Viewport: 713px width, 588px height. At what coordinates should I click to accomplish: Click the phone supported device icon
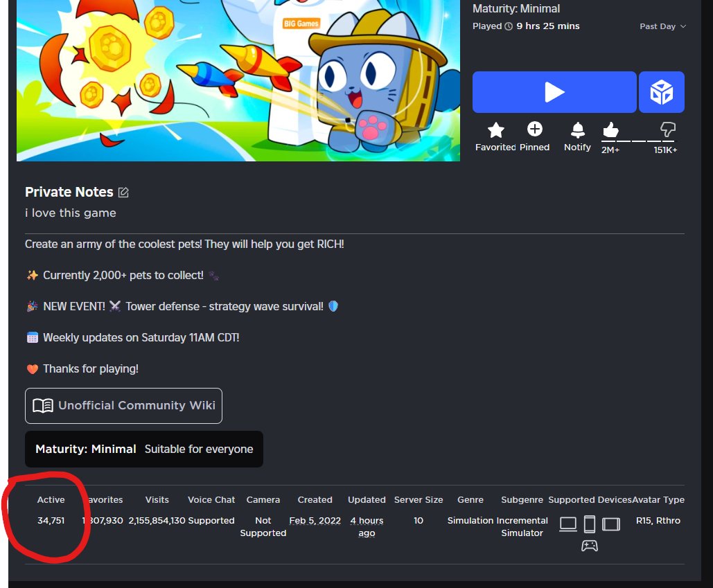589,524
